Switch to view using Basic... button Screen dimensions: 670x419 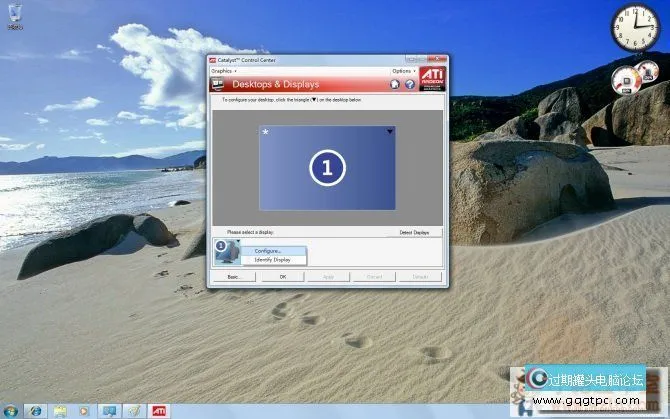[x=233, y=276]
